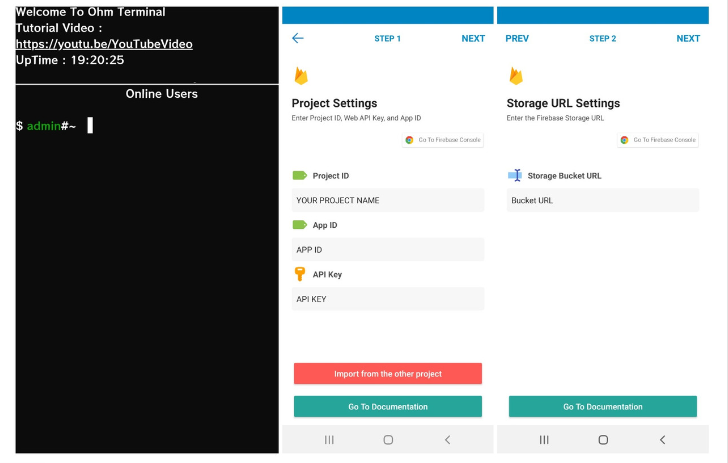Tap the back arrow in Step 1 screen

[297, 38]
